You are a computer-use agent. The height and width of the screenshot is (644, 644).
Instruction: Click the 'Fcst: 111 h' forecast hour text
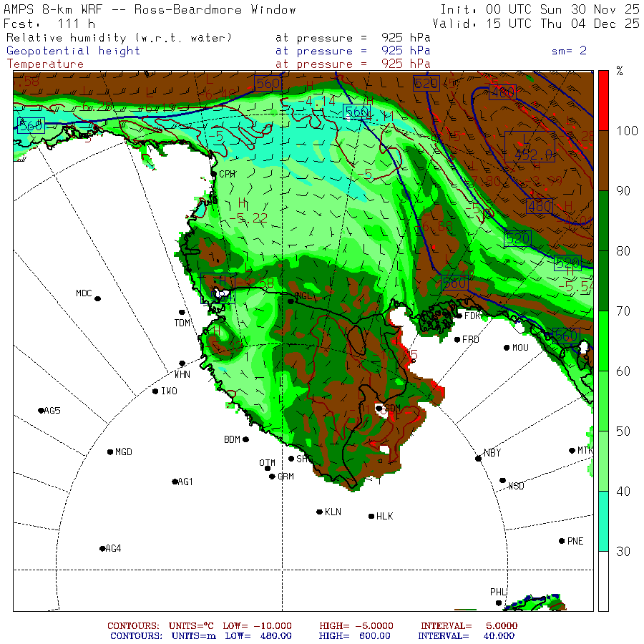coord(49,24)
